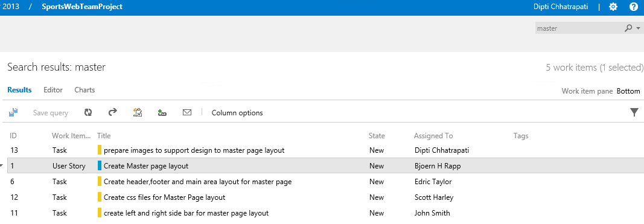The image size is (644, 224).
Task: Click the 'User Story' type cell
Action: [69, 166]
